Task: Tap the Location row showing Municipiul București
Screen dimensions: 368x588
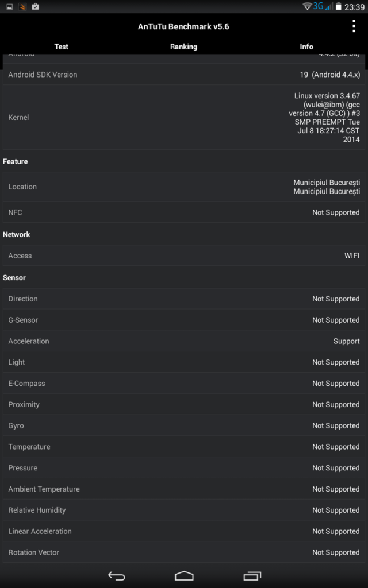Action: coord(184,187)
